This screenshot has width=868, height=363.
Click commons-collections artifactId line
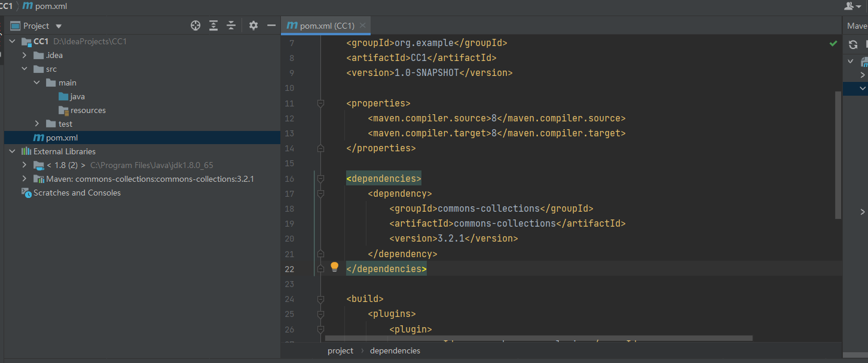(508, 224)
